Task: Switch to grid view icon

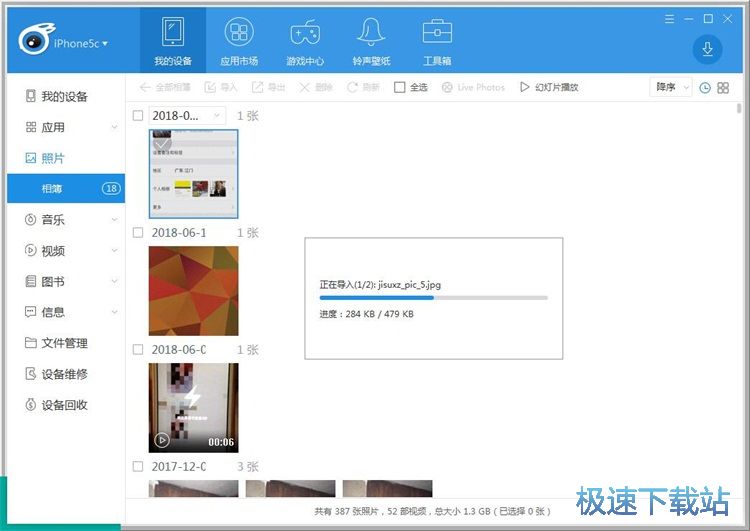Action: coord(723,88)
